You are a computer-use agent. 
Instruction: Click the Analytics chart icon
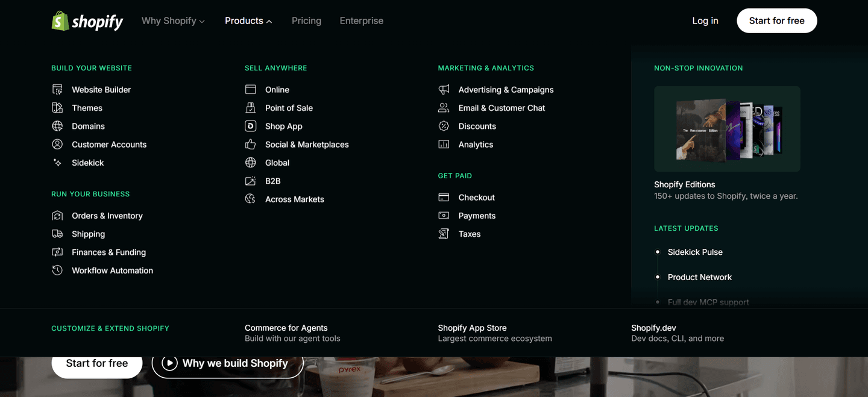click(x=444, y=145)
